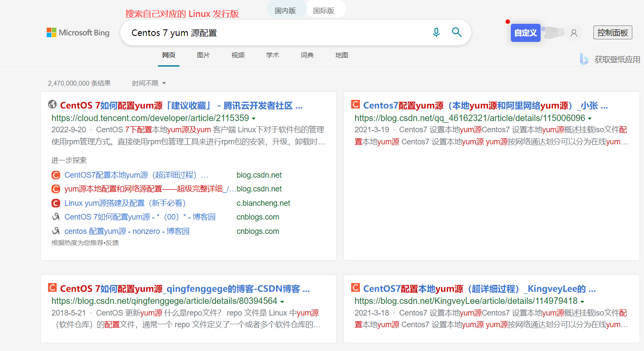Open CentOS 7如何配置yum源 腾讯云 result
Image resolution: width=644 pixels, height=351 pixels.
pos(181,105)
